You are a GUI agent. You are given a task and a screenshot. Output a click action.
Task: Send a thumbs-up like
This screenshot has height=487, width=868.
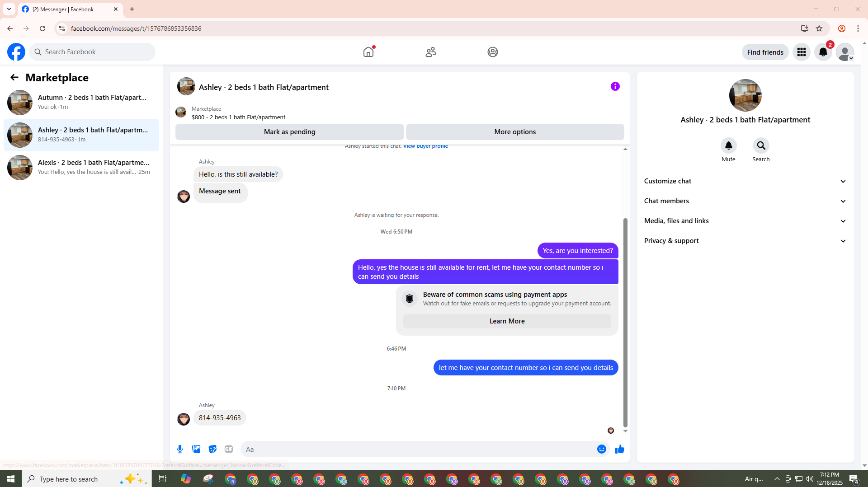point(620,449)
